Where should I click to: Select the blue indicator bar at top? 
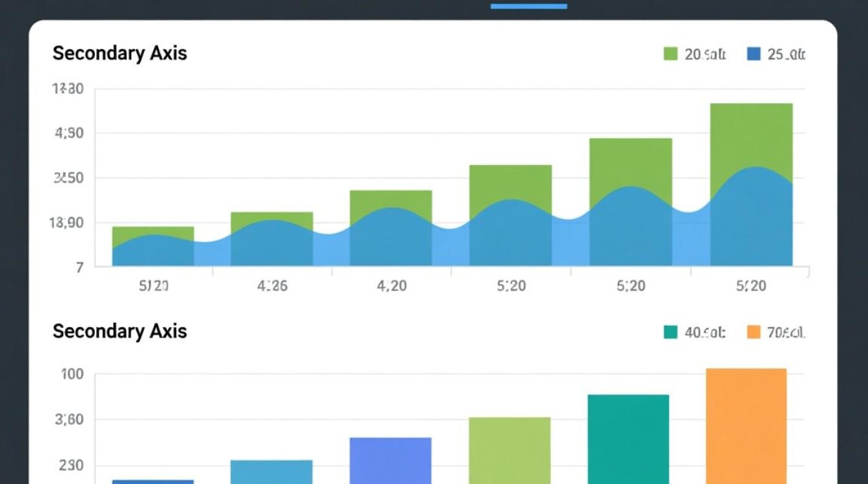pos(528,6)
